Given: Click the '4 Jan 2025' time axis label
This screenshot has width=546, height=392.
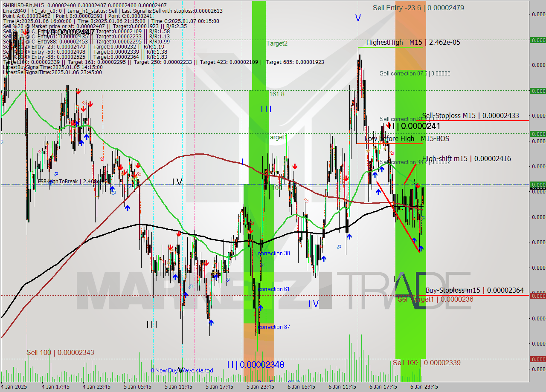Looking at the screenshot, I should [x=14, y=387].
